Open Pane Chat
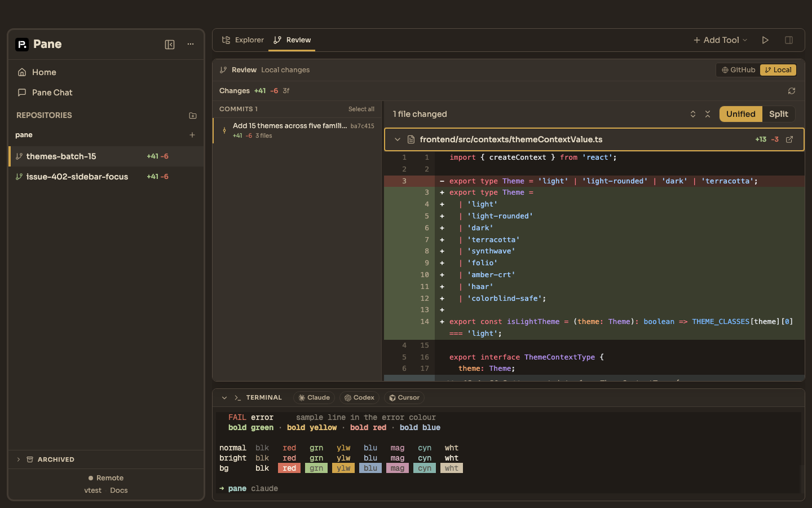 [x=106, y=93]
